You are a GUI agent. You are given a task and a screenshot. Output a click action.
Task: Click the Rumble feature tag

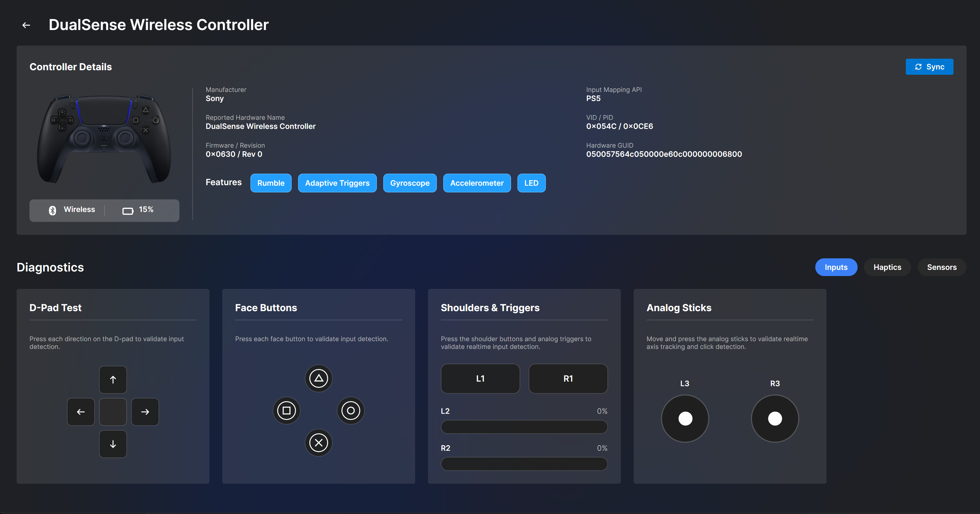click(271, 183)
